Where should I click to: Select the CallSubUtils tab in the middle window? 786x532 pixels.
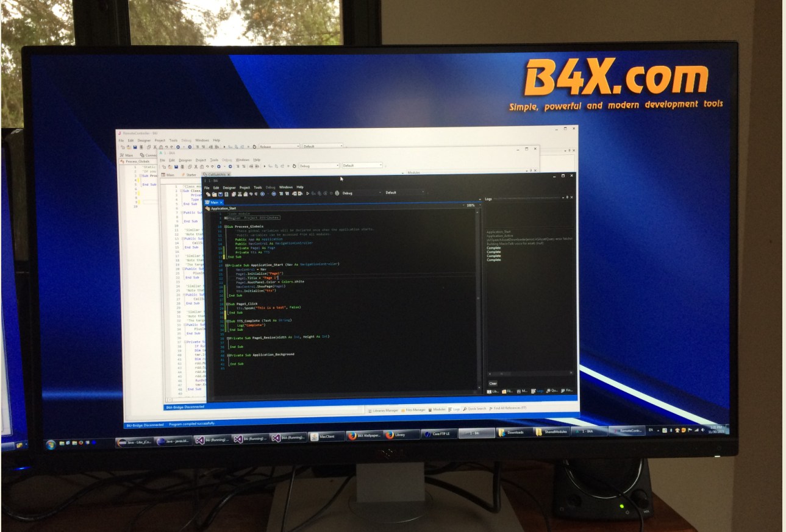216,175
